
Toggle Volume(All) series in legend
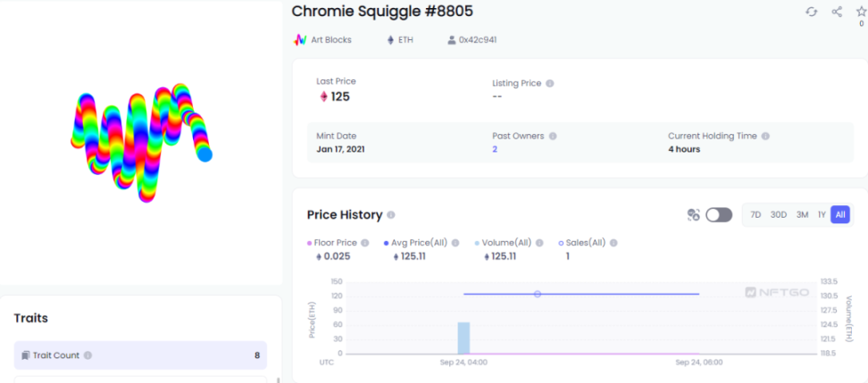(503, 243)
